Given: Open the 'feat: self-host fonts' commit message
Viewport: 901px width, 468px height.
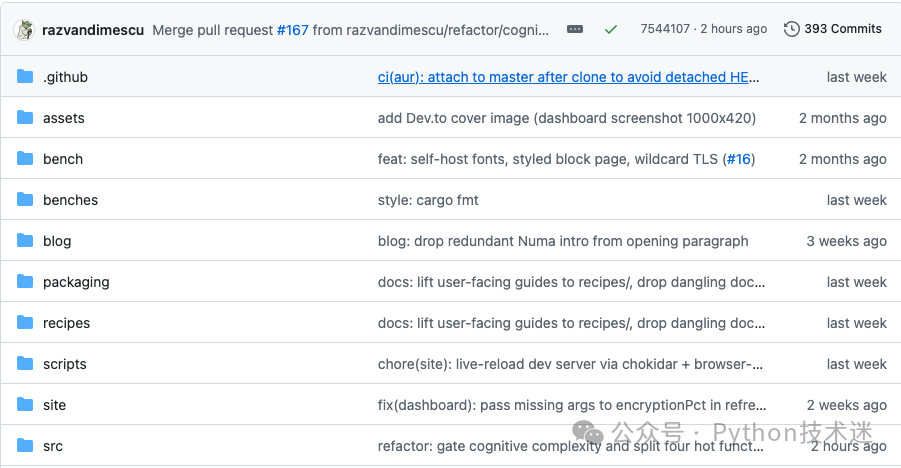Looking at the screenshot, I should point(552,159).
